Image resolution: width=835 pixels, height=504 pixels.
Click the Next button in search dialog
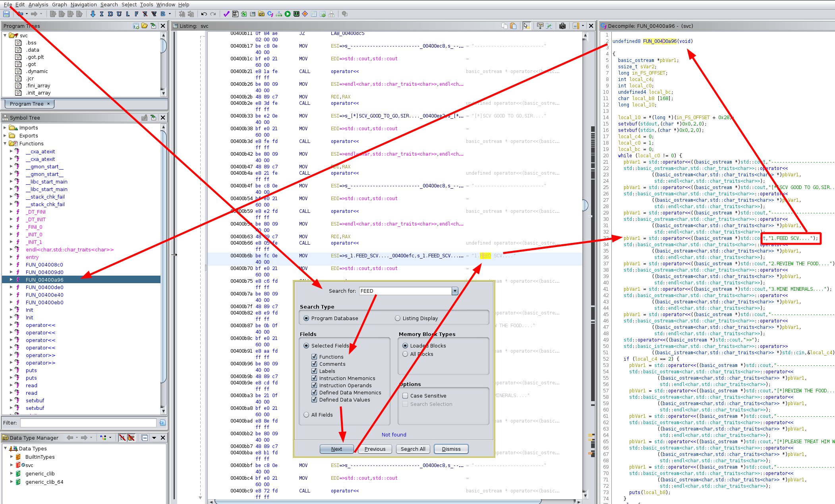pyautogui.click(x=336, y=449)
